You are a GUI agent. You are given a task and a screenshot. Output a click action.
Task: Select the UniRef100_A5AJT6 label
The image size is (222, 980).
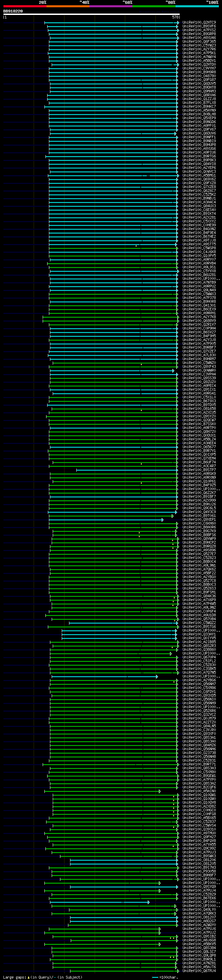(199, 967)
